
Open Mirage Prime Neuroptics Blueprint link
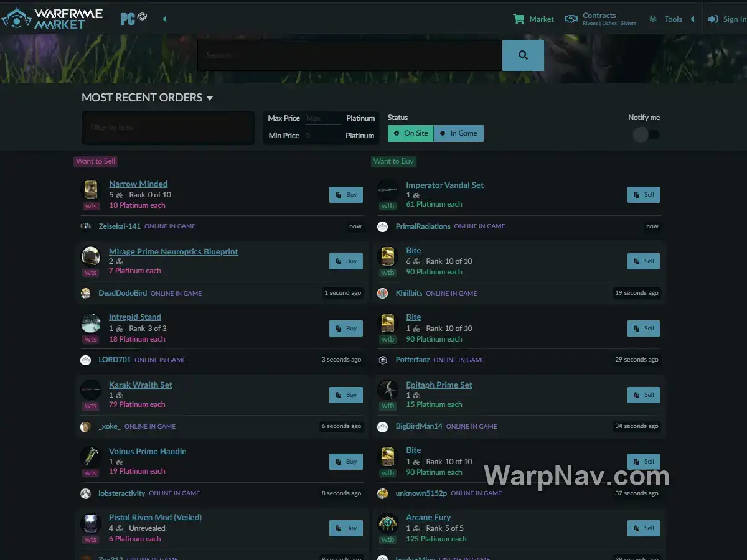174,251
